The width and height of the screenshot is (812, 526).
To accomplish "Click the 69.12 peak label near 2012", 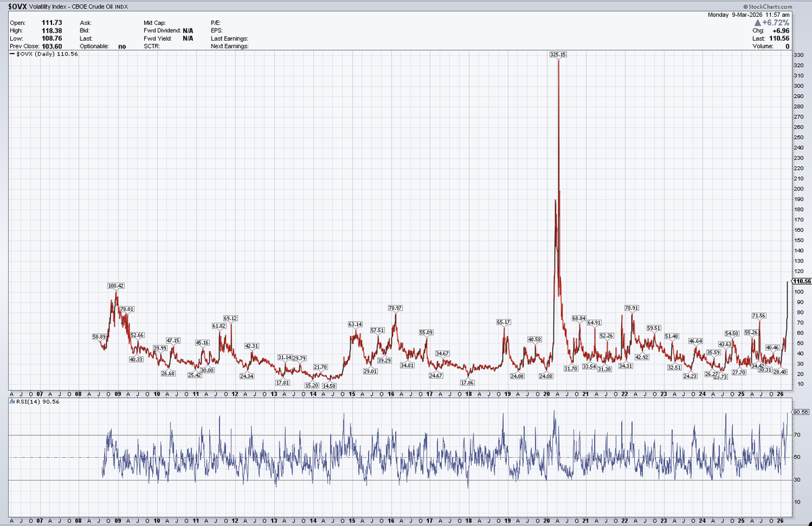I will pos(230,318).
